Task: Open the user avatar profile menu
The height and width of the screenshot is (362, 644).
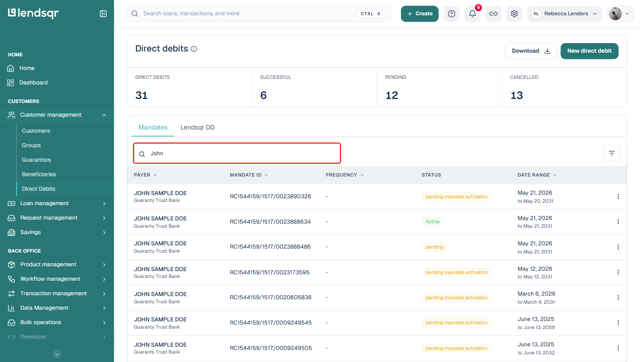Action: 620,14
